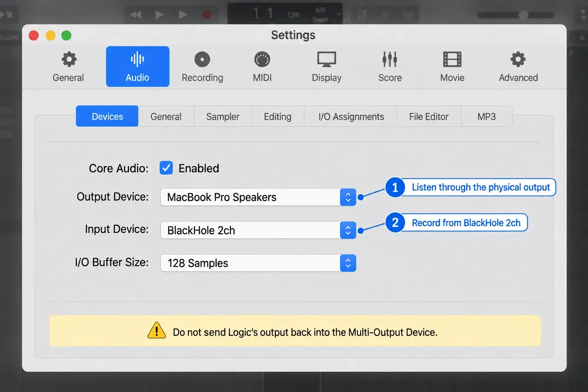Close the Settings window with red button
This screenshot has height=392, width=588.
[x=34, y=36]
